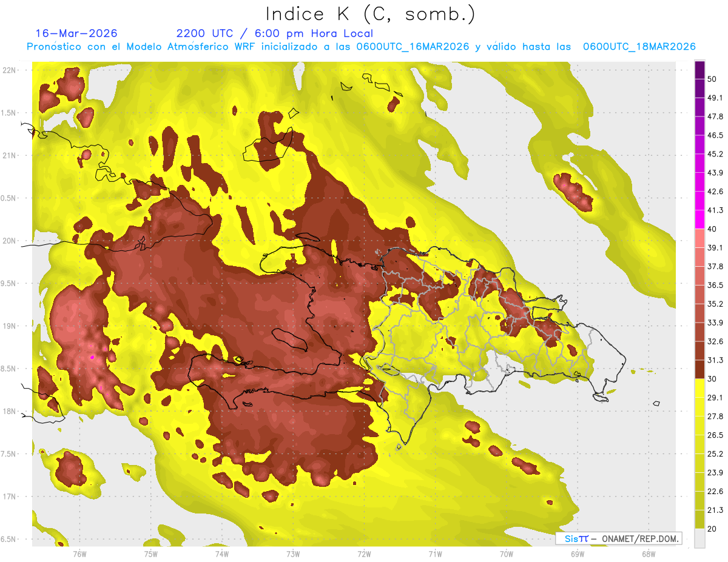The image size is (728, 562).
Task: Click the legend value '26.5'
Action: [715, 435]
